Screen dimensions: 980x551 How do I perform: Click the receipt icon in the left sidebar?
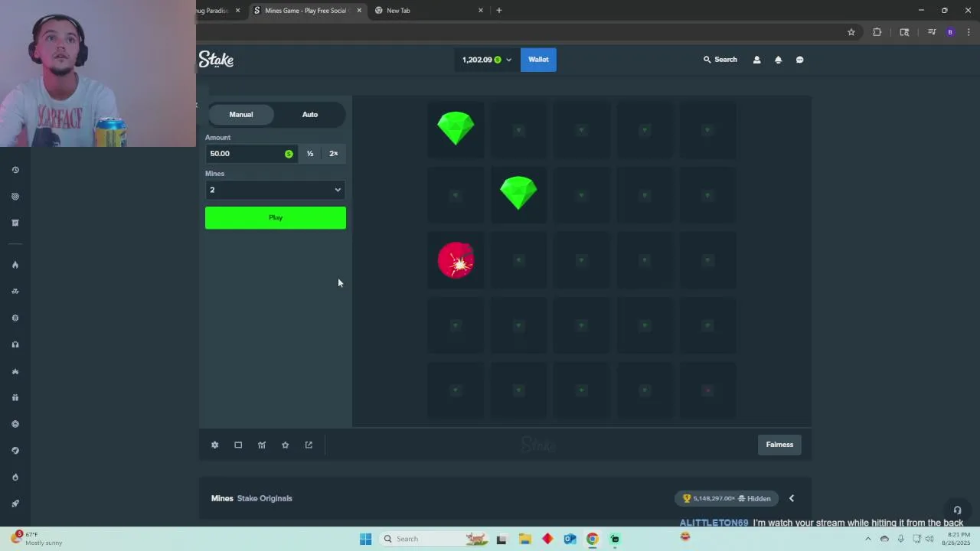point(15,223)
